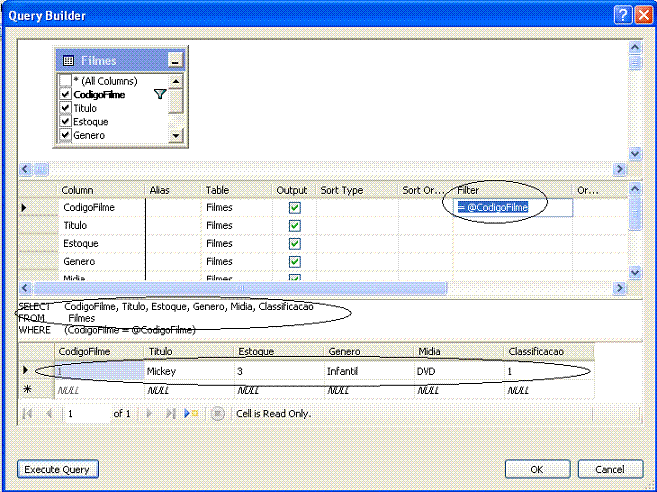Image resolution: width=657 pixels, height=492 pixels.
Task: Toggle the All Columns checkbox
Action: tap(65, 80)
